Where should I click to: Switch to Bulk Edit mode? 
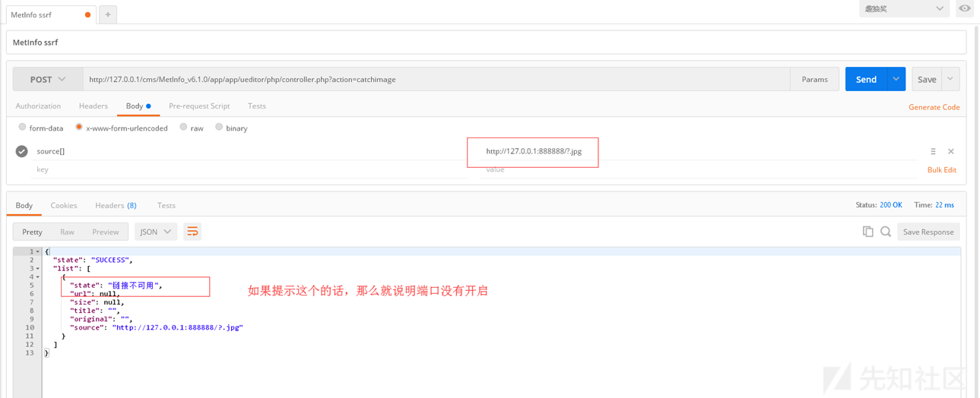pyautogui.click(x=942, y=169)
